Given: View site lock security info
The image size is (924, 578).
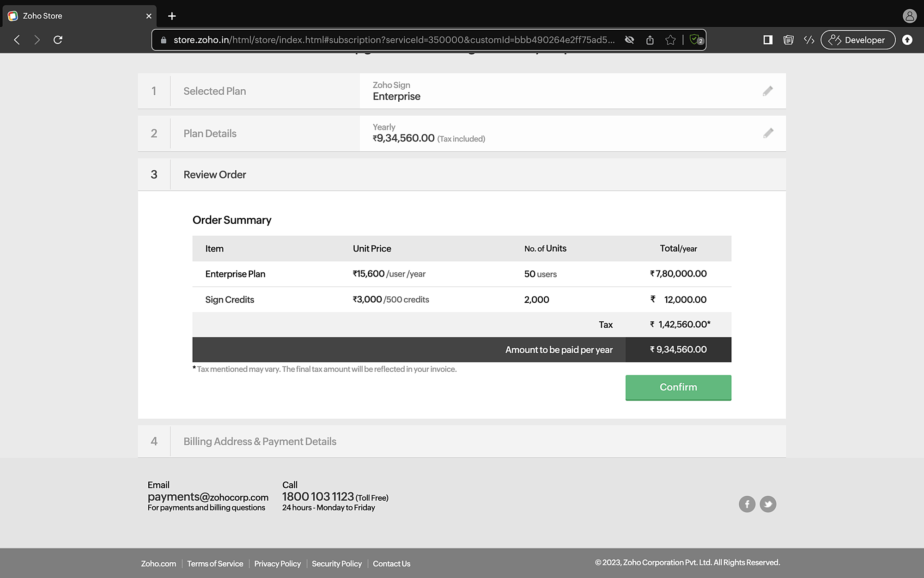Looking at the screenshot, I should coord(163,40).
